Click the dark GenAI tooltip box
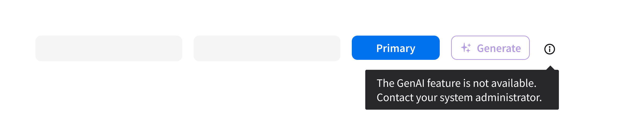Viewport: 644px width, 136px height. pyautogui.click(x=462, y=89)
